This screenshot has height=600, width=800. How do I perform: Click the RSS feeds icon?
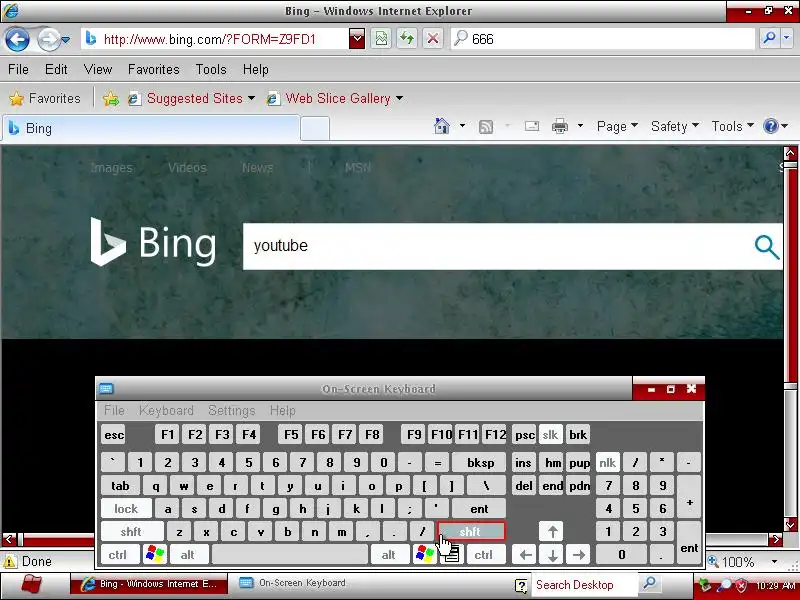coord(486,127)
